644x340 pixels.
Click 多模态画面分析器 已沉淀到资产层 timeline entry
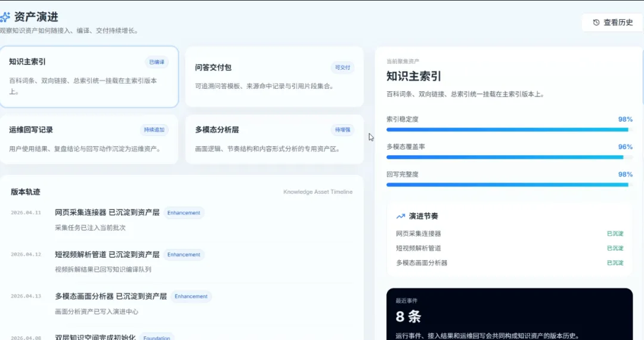[111, 296]
